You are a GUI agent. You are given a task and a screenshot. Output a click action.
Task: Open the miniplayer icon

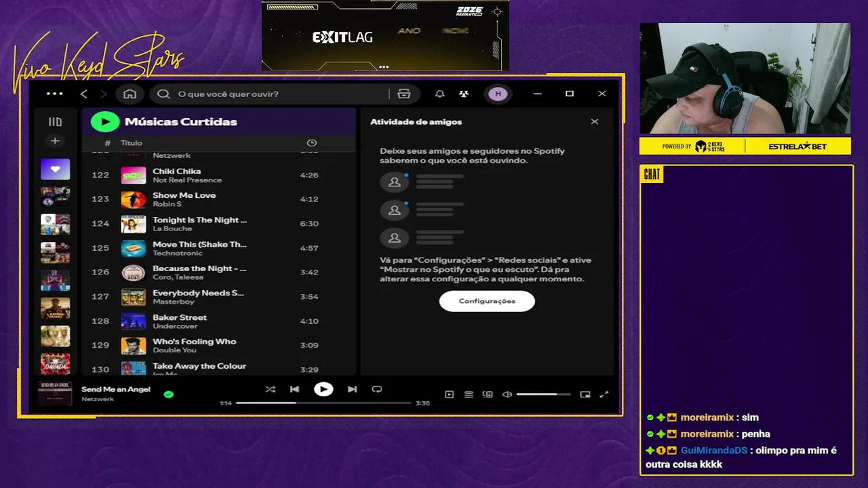pos(585,394)
